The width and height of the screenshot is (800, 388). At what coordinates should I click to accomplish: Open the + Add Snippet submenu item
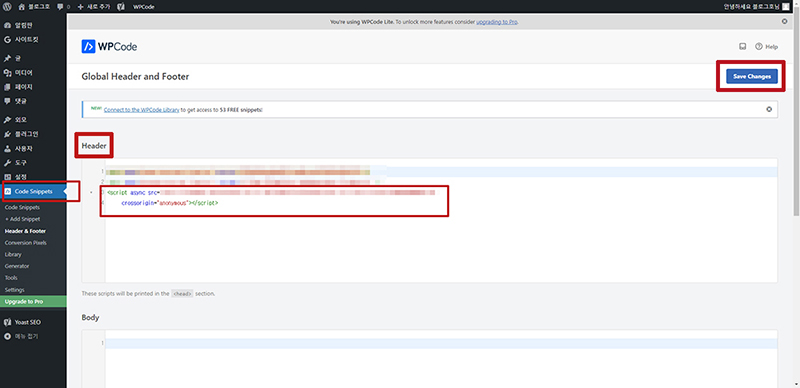click(x=22, y=219)
